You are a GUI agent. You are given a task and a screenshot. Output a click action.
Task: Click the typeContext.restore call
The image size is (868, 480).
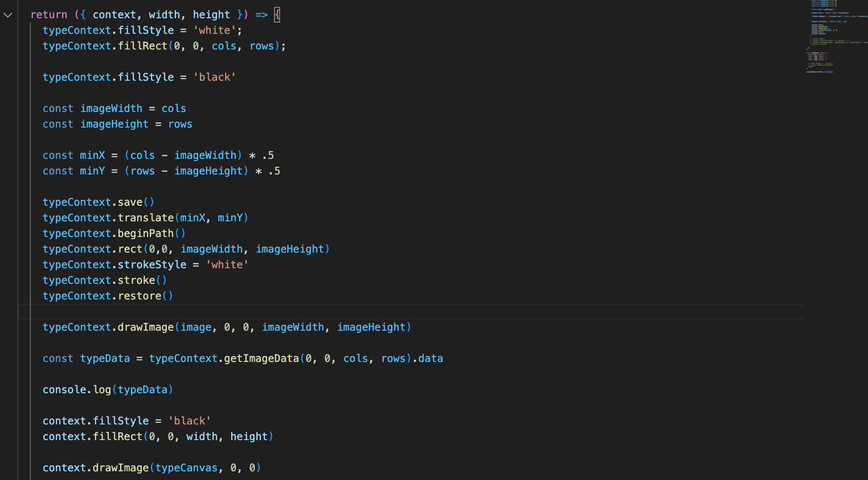point(108,296)
